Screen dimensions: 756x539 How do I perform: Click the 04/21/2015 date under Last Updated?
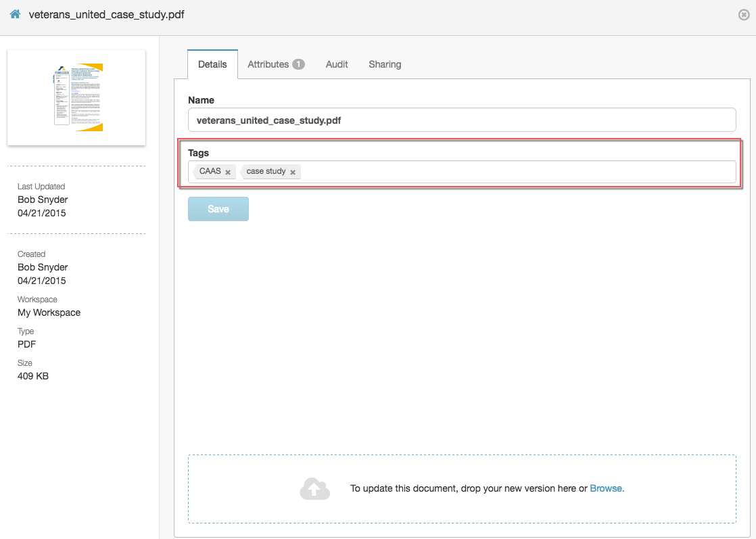pyautogui.click(x=41, y=213)
